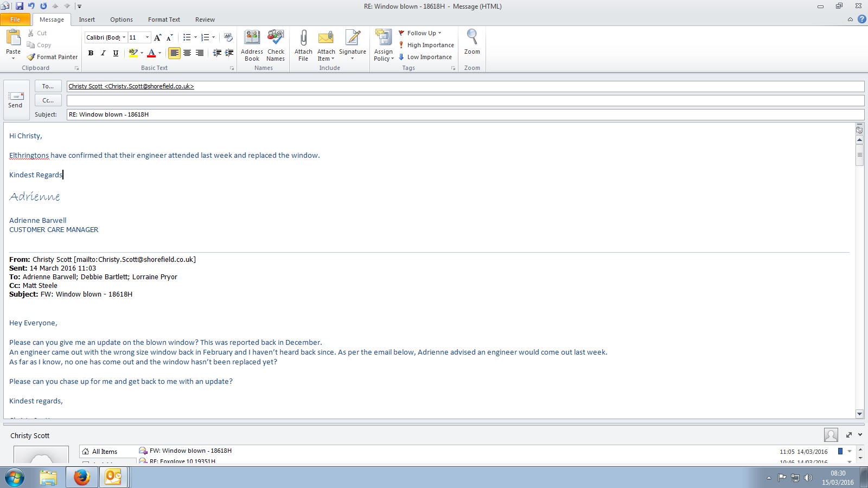
Task: Click the Subject field text
Action: tap(108, 114)
